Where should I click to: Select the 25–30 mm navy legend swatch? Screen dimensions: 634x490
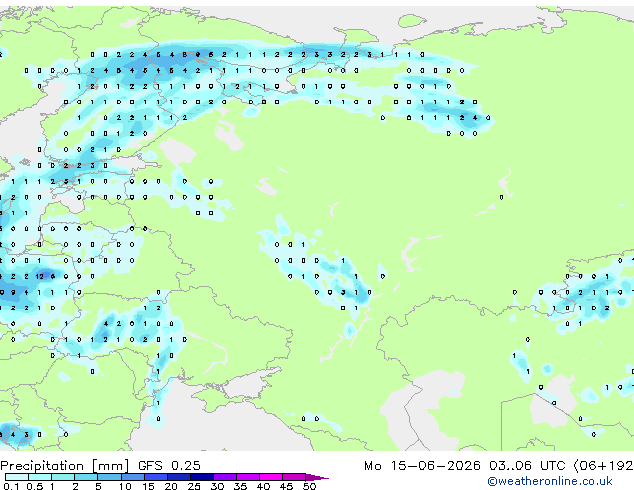[202, 477]
